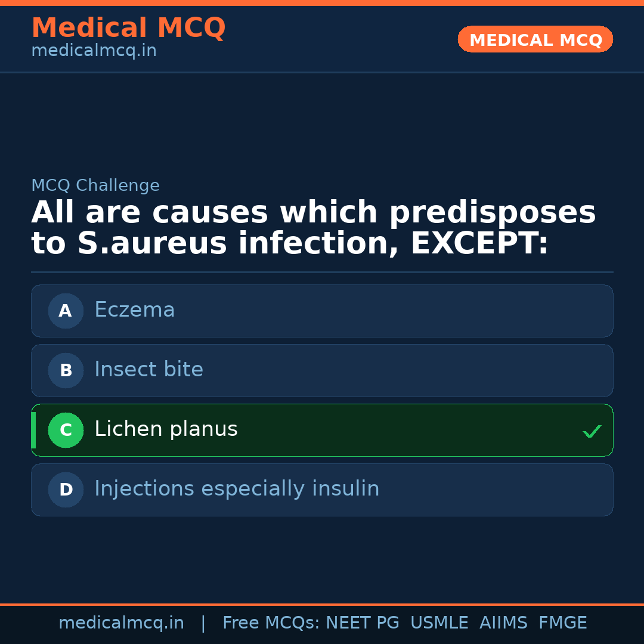Select option letter A circle
The width and height of the screenshot is (644, 644).
[66, 311]
